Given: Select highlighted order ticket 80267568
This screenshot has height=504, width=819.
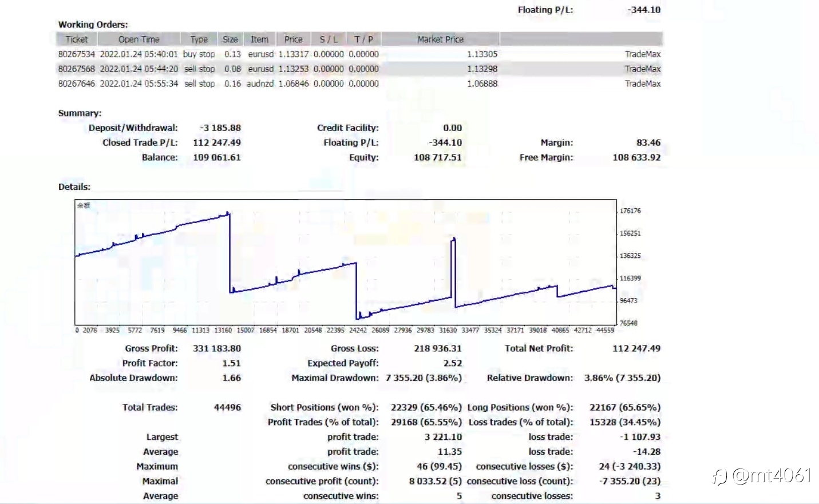Looking at the screenshot, I should coord(77,69).
